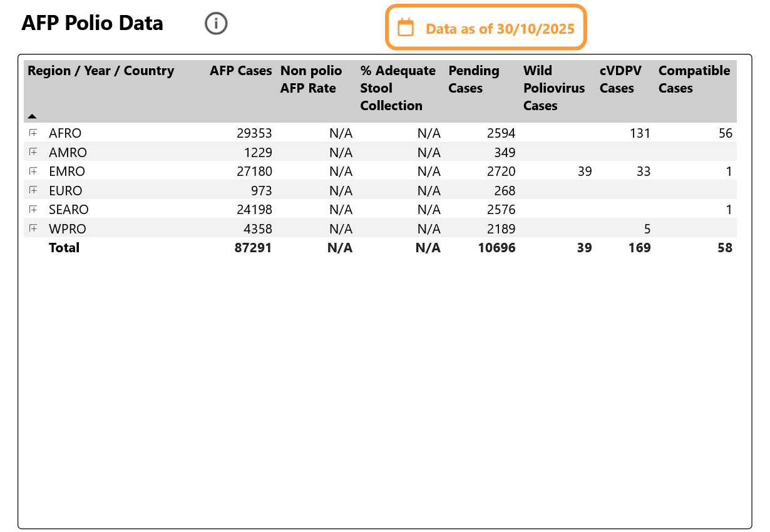The image size is (770, 532).
Task: Expand the EMRO region row
Action: [x=33, y=171]
